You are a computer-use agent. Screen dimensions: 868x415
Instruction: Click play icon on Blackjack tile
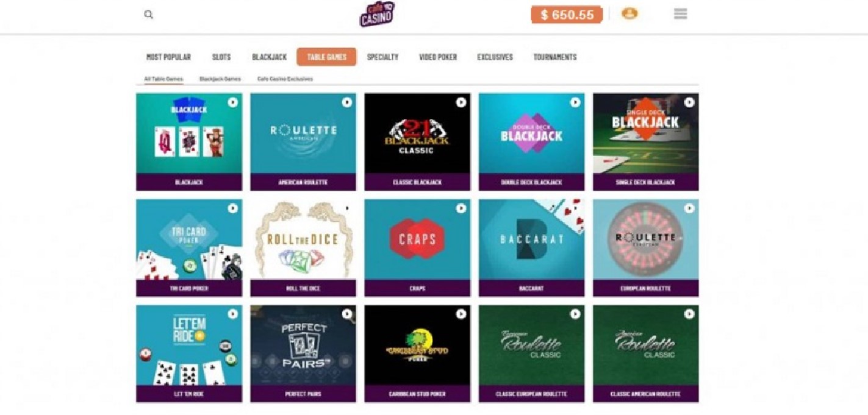[x=232, y=102]
